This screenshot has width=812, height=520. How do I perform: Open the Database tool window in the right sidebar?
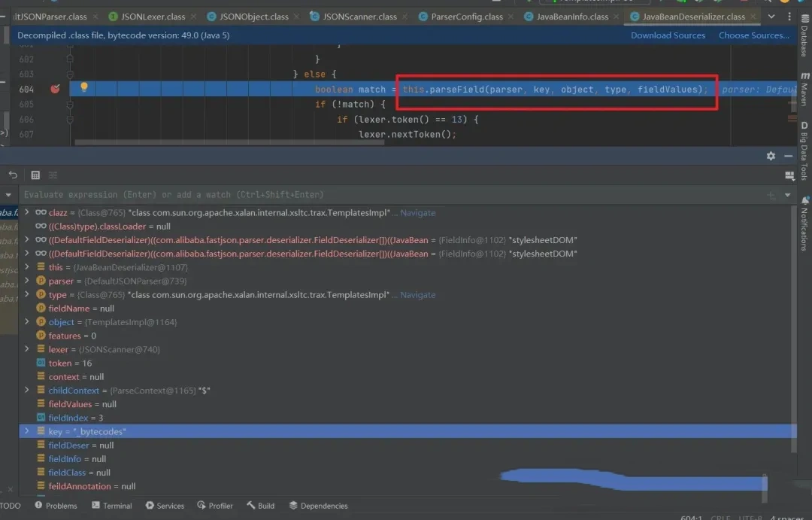(x=804, y=35)
